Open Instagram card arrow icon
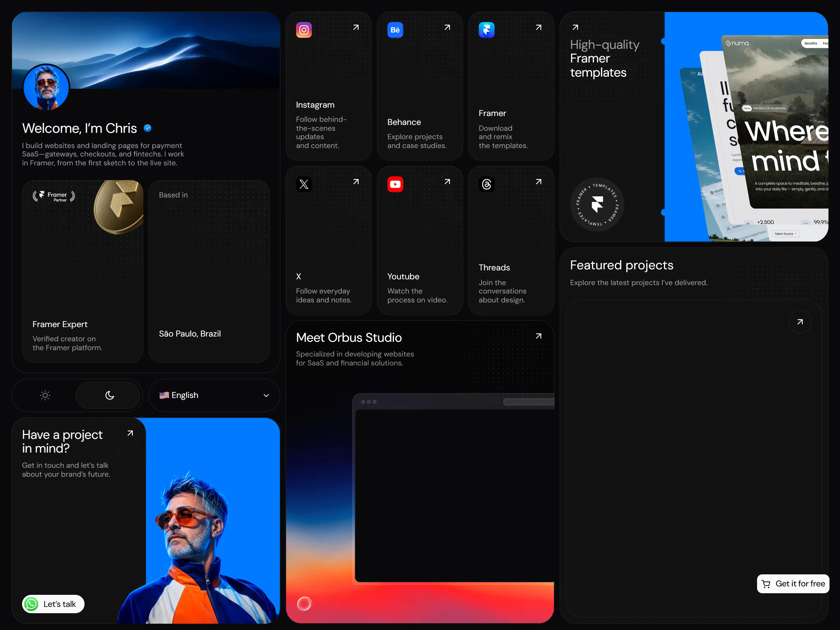This screenshot has width=840, height=630. coord(356,27)
